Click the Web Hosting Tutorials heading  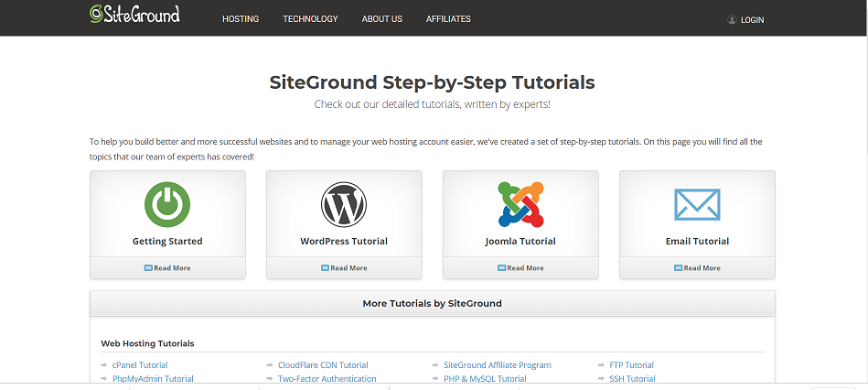(x=148, y=343)
